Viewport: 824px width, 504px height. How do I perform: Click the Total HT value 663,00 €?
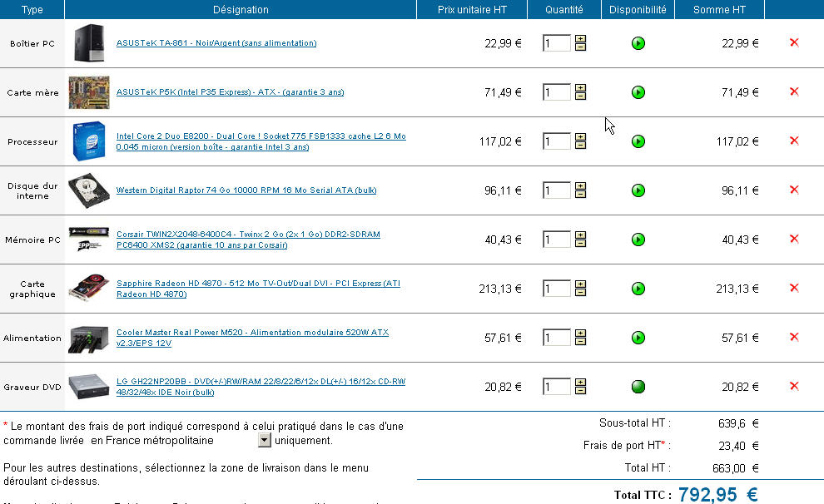tap(736, 467)
